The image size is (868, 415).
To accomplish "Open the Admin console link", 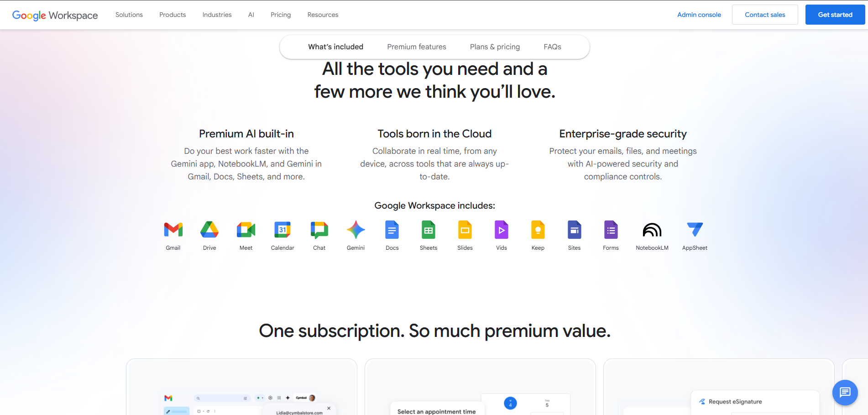I will [699, 15].
